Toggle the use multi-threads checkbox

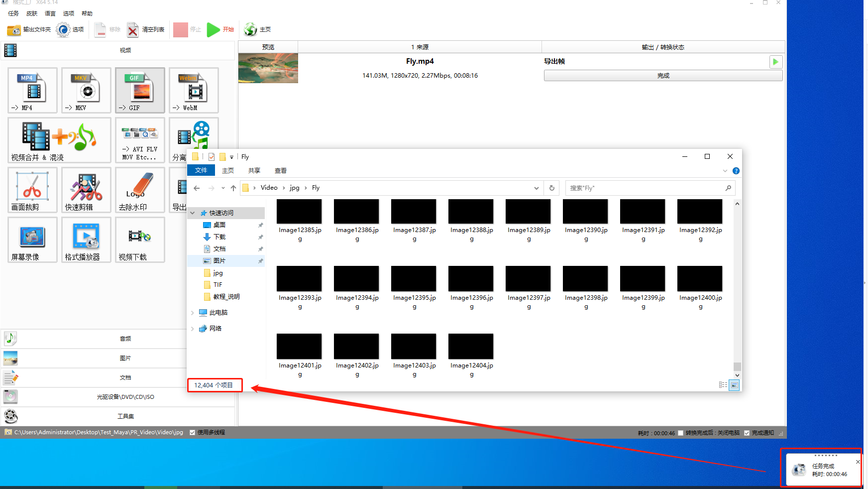click(193, 433)
